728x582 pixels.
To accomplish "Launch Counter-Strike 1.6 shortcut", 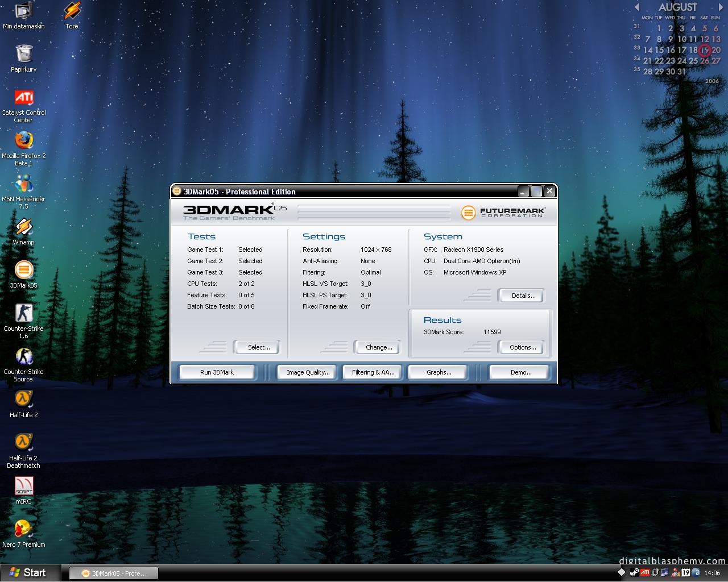I will [23, 321].
